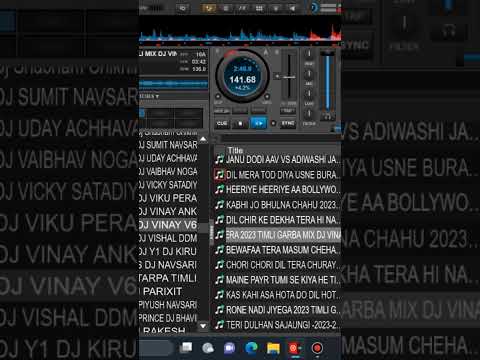The height and width of the screenshot is (360, 480).
Task: Select the DJ VICKY SATADIY folder
Action: click(168, 185)
